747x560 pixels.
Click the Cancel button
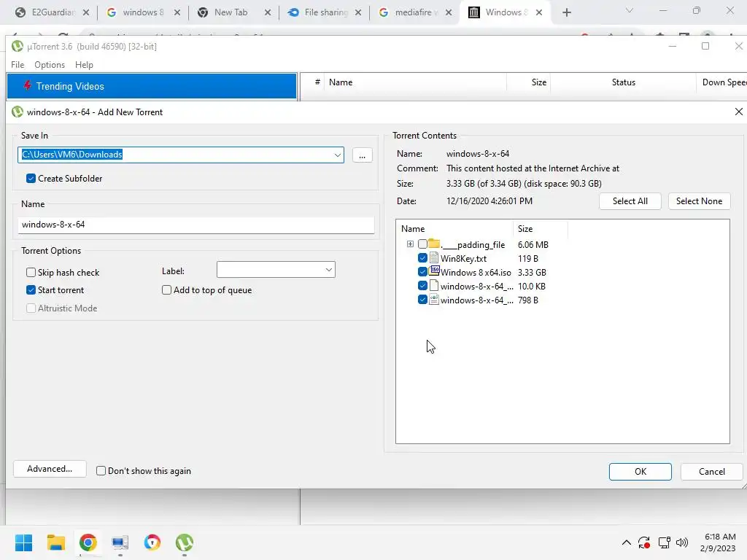(x=712, y=472)
